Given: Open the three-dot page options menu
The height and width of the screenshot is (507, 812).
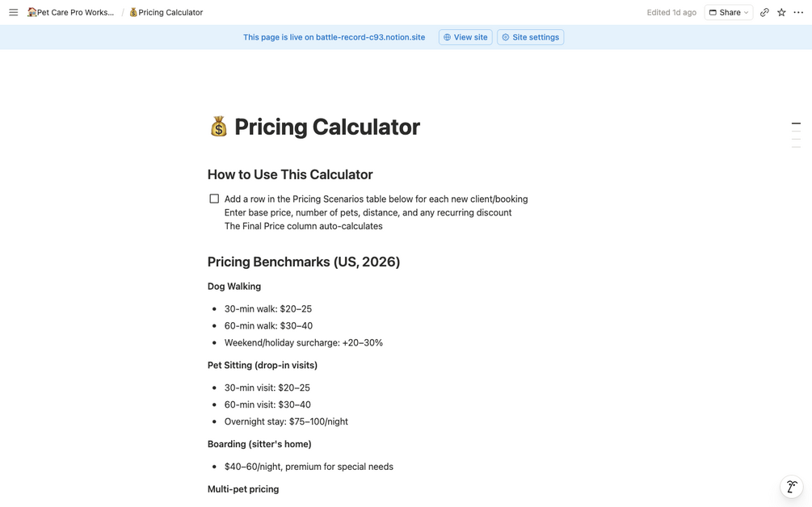Looking at the screenshot, I should coord(798,12).
